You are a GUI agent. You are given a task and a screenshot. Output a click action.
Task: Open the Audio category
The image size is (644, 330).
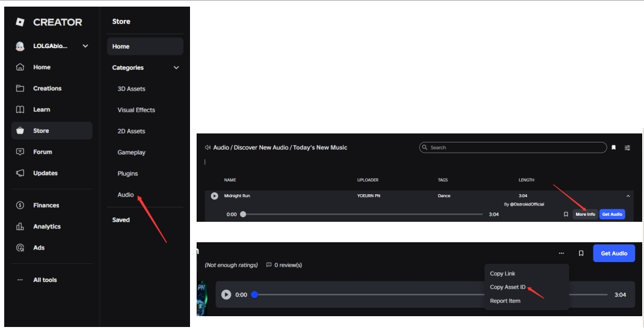tap(125, 195)
